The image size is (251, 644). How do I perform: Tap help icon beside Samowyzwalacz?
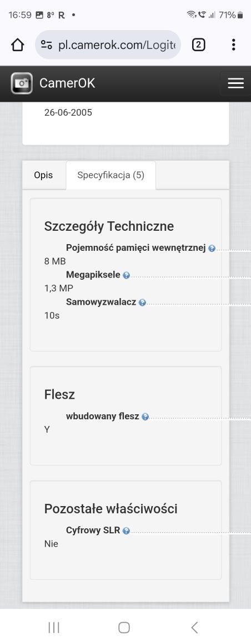(142, 303)
